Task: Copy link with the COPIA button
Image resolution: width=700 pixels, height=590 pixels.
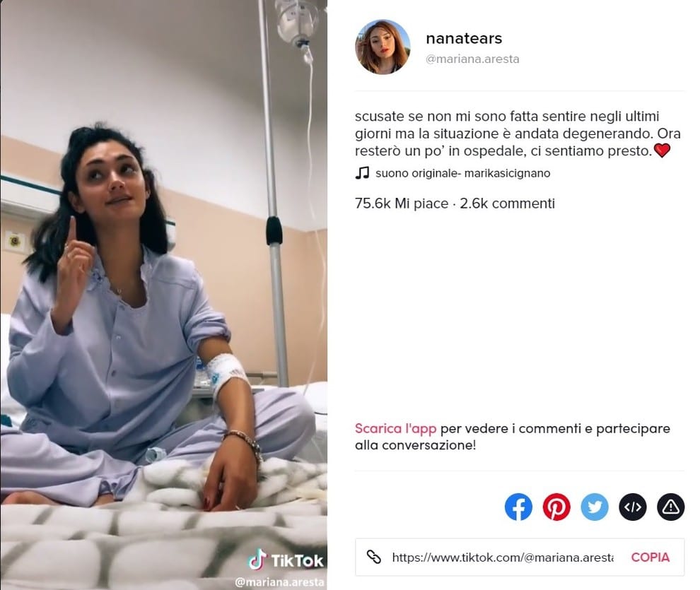Action: tap(650, 557)
